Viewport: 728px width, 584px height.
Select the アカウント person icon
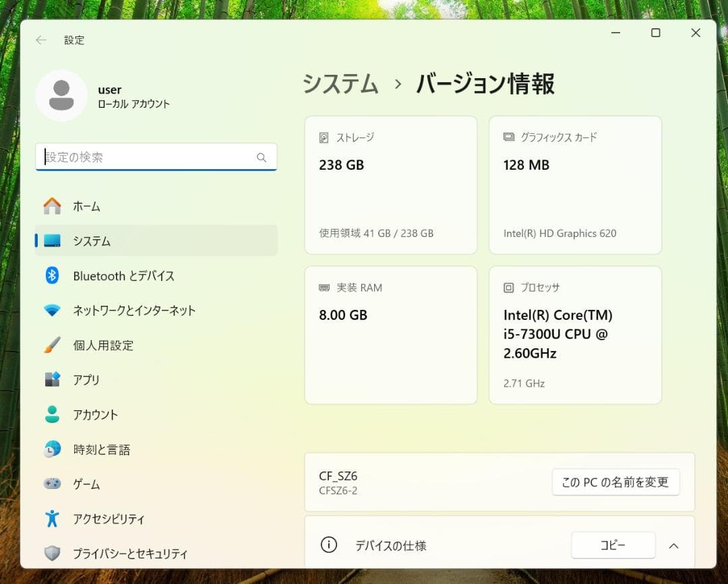(53, 414)
